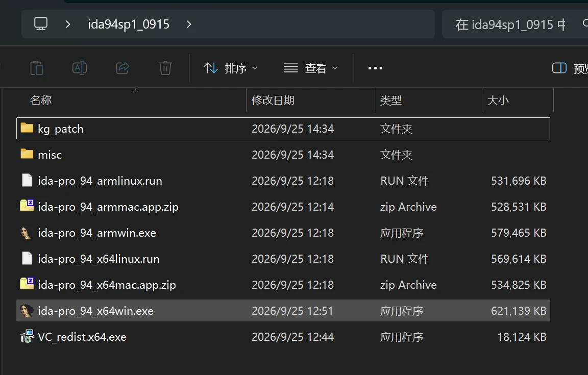588x375 pixels.
Task: Click size 18,124 KB cell
Action: [x=522, y=337]
